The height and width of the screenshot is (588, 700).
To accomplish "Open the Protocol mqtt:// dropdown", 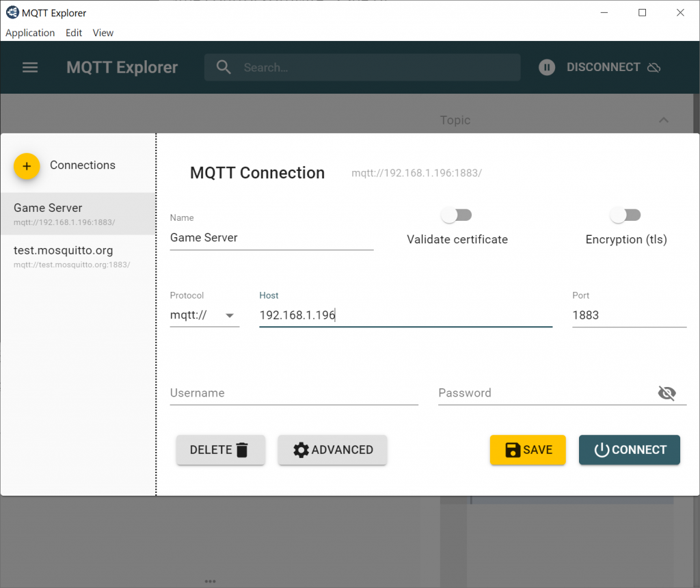I will [204, 315].
